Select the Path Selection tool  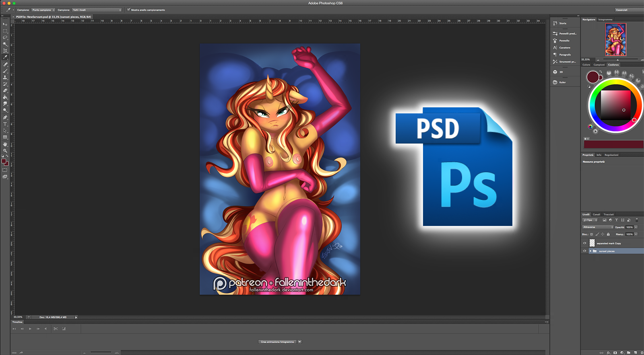click(5, 131)
